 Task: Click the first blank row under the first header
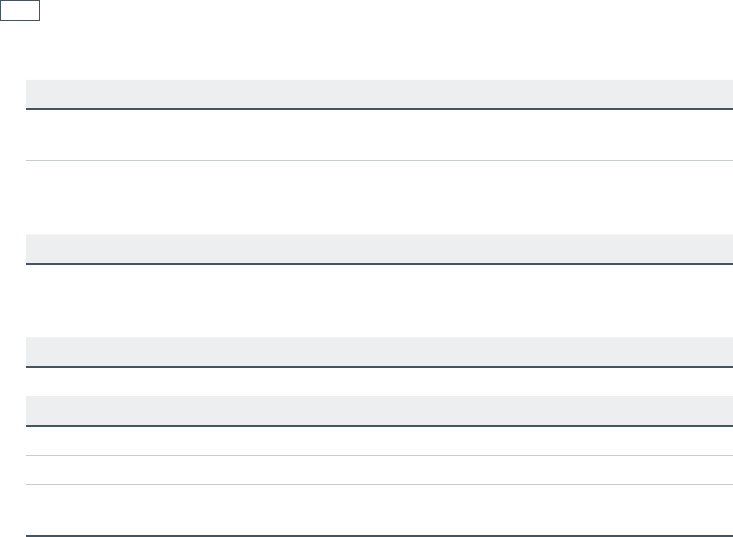point(379,135)
